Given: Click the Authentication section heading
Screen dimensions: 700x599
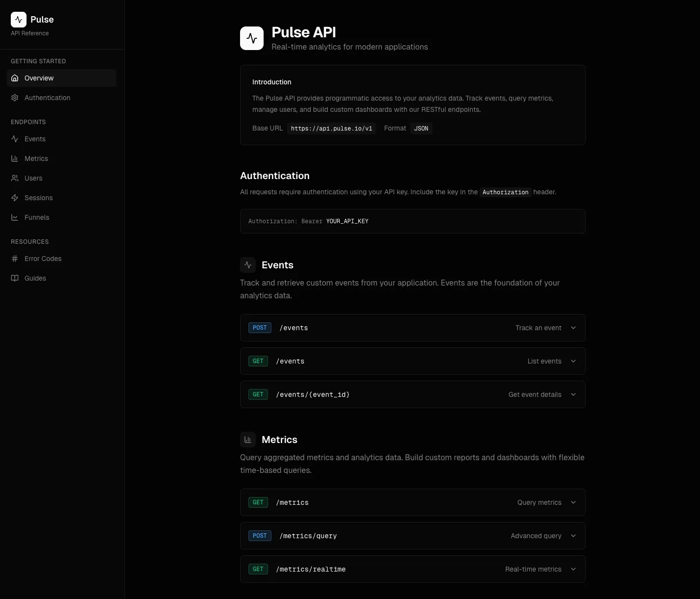Looking at the screenshot, I should (275, 176).
